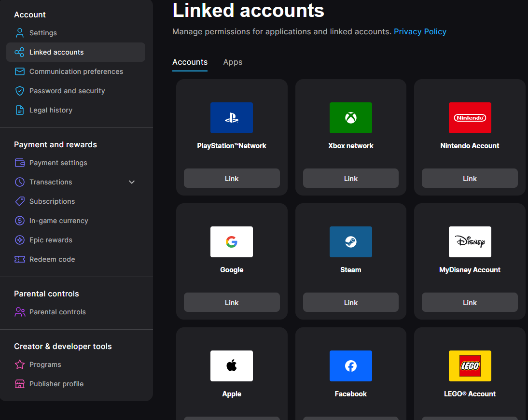
Task: Open Legal history page
Action: pos(76,110)
